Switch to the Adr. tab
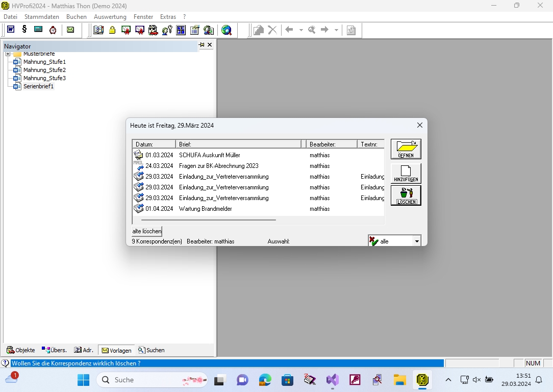 coord(83,350)
